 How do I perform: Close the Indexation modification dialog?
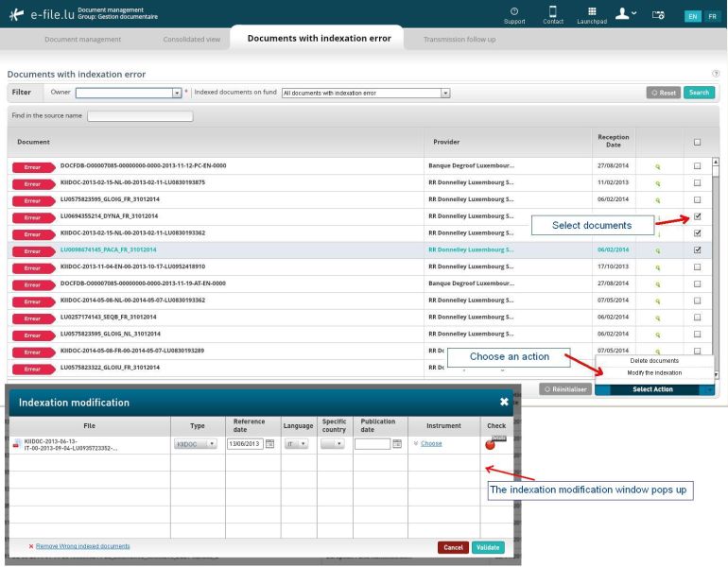[504, 402]
